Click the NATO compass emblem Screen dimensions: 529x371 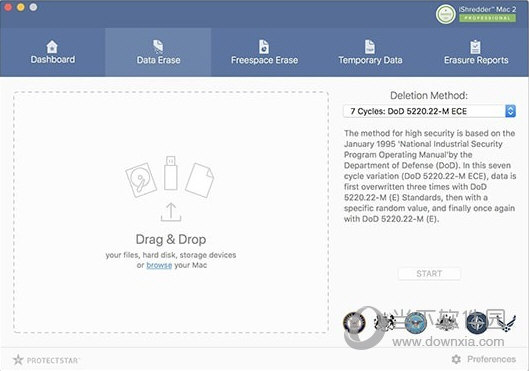tap(477, 322)
